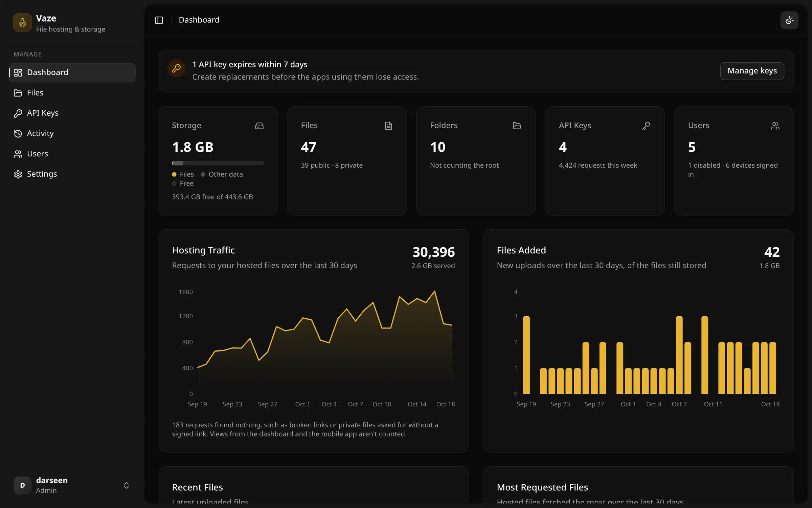Image resolution: width=812 pixels, height=508 pixels.
Task: Open the Activity page
Action: (72, 133)
